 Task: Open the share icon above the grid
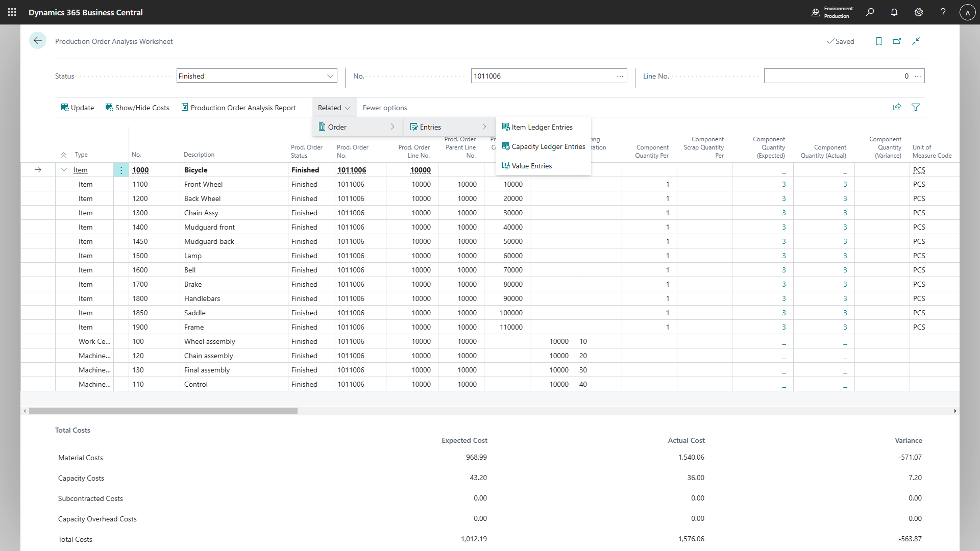[897, 107]
